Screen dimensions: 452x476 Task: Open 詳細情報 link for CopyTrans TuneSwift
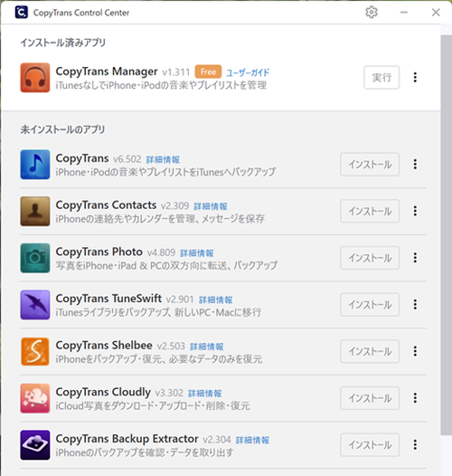[216, 300]
